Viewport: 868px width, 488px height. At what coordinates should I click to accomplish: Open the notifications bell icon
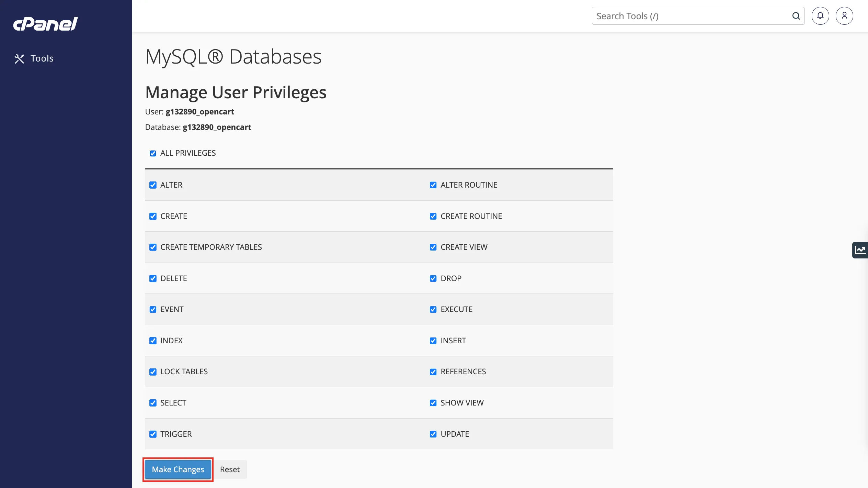click(820, 16)
